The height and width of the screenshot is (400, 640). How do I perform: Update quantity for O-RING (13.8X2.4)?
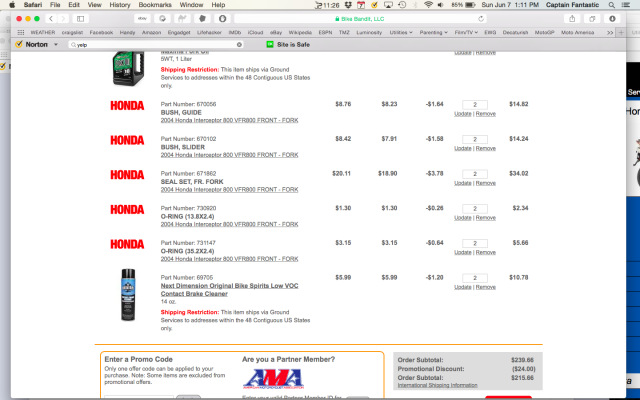(462, 218)
